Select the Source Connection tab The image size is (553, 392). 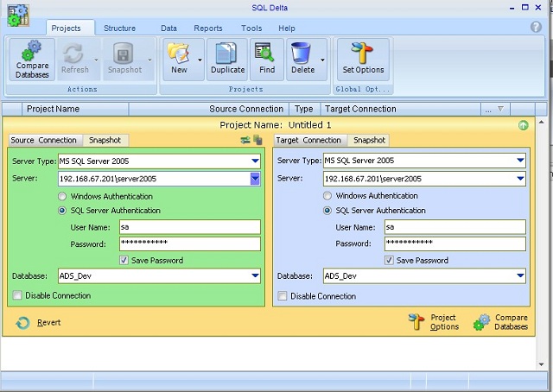coord(44,140)
